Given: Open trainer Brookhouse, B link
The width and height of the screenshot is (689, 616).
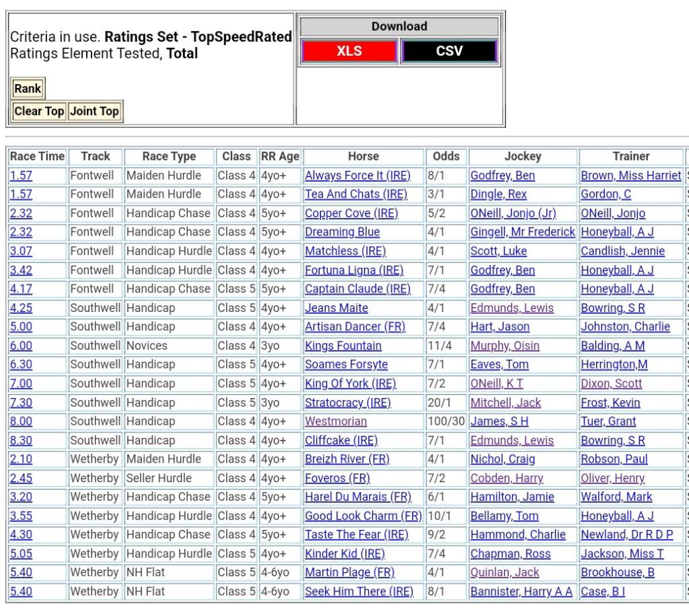Looking at the screenshot, I should click(x=618, y=573).
